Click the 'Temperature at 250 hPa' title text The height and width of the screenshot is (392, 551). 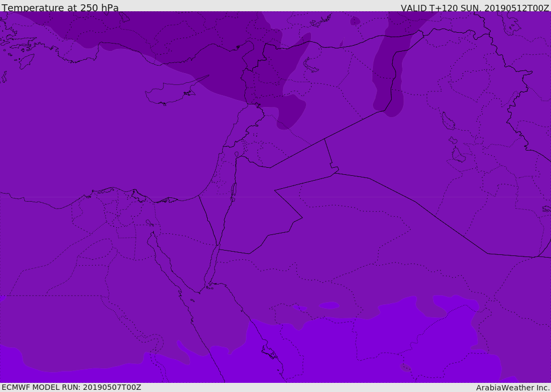click(60, 8)
